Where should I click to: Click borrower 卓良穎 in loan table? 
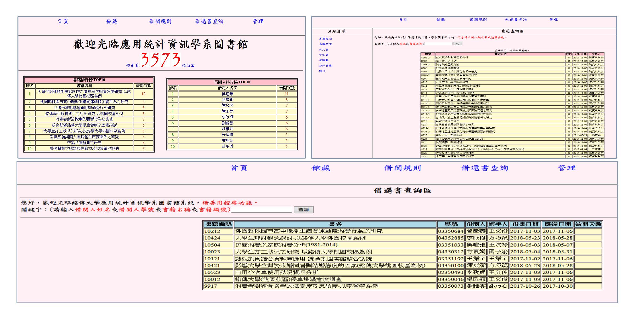[476, 279]
